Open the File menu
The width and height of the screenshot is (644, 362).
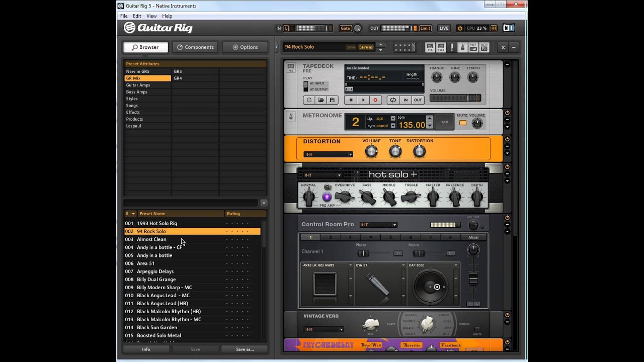124,16
